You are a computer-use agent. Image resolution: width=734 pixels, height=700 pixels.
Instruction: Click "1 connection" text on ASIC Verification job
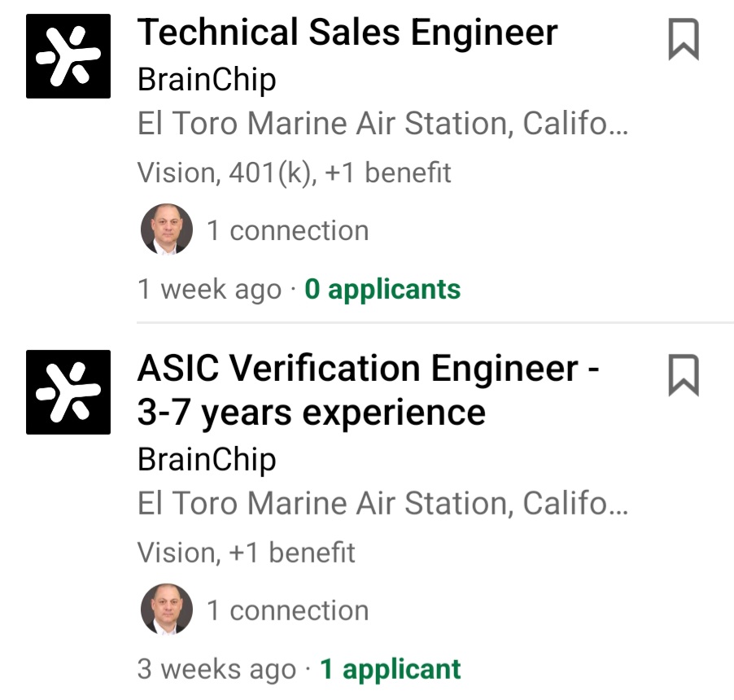click(287, 610)
